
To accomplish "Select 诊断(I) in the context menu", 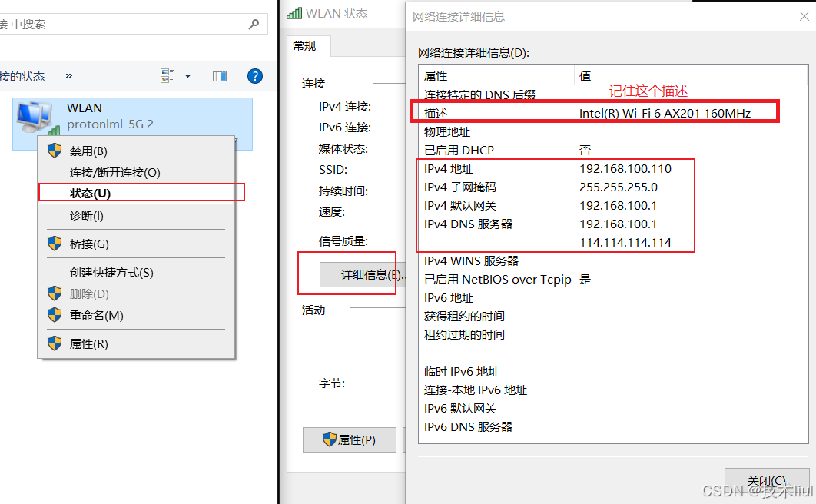I will 136,215.
